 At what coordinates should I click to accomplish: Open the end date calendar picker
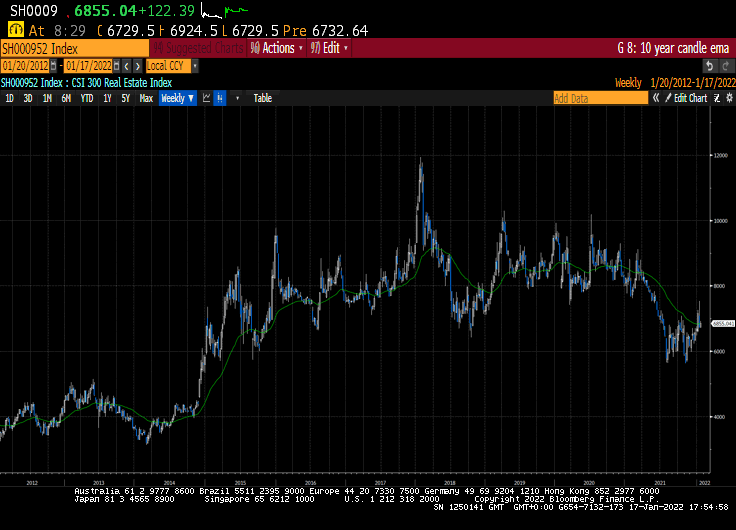click(x=117, y=66)
